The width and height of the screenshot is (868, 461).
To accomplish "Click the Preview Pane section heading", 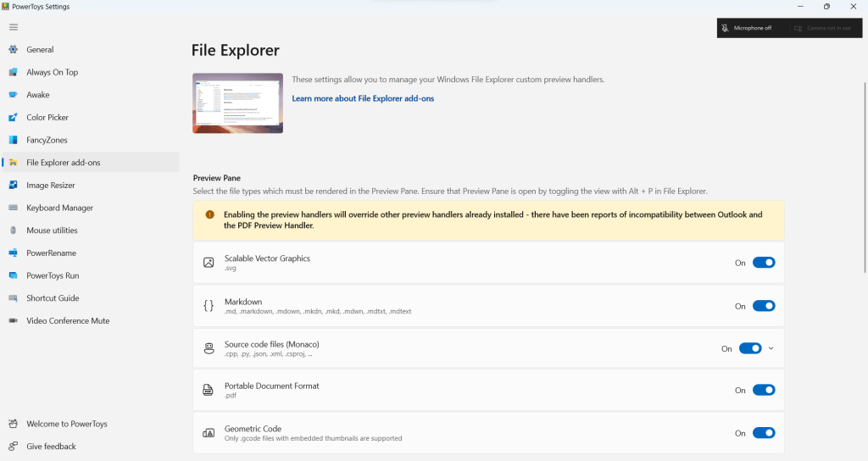I will [x=216, y=178].
